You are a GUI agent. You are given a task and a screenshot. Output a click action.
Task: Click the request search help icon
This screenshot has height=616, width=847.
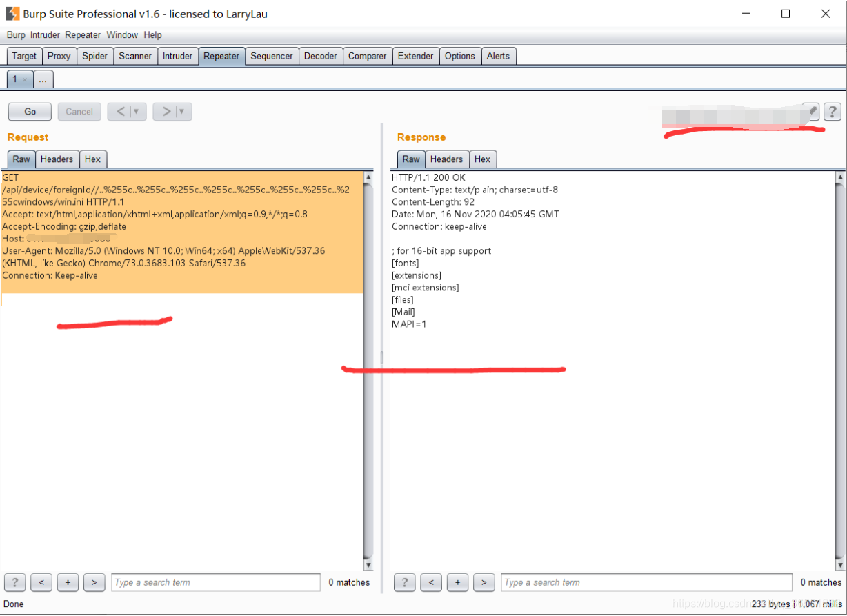(x=14, y=582)
